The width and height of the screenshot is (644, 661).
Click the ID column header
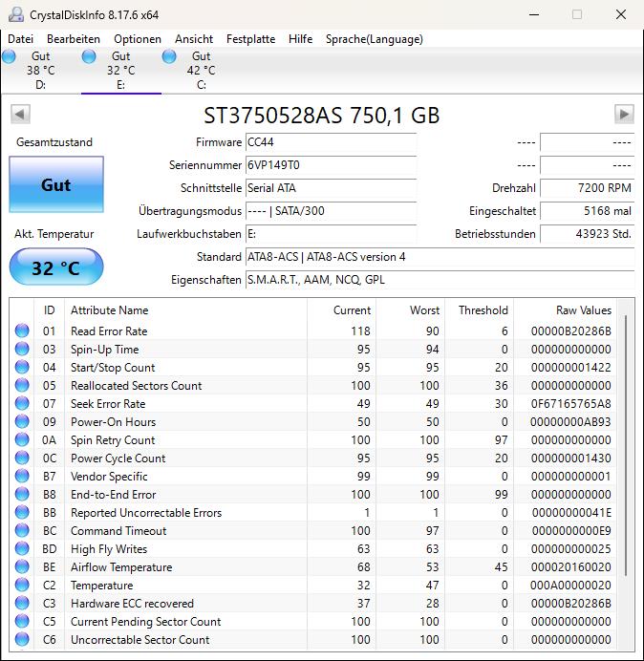coord(50,310)
